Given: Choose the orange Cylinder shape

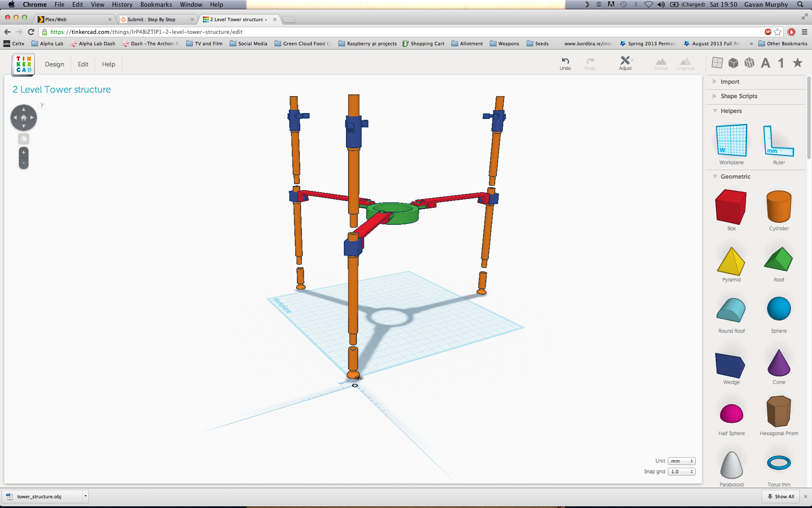Looking at the screenshot, I should point(779,207).
